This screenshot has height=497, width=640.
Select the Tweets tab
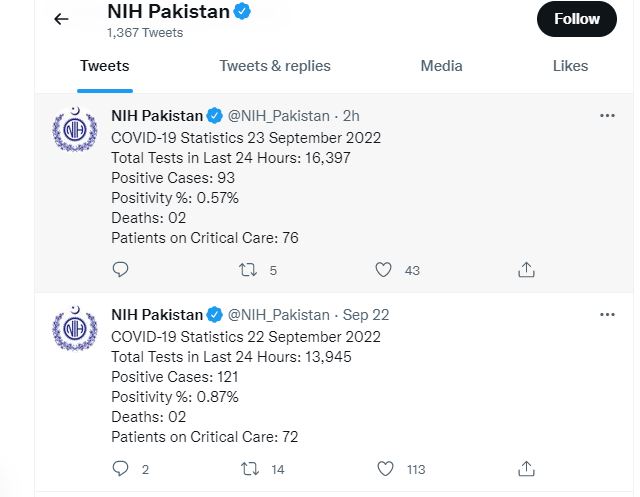point(104,66)
